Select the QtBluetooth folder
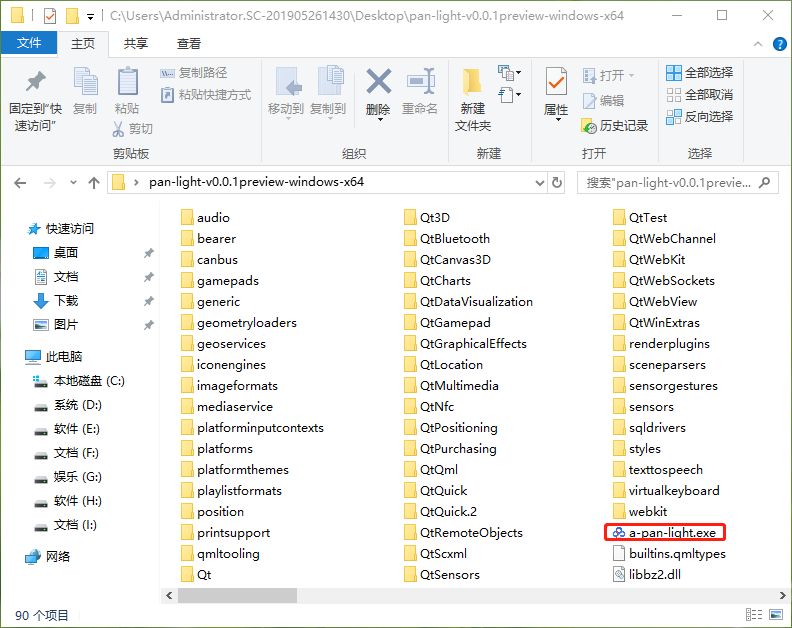 click(447, 238)
